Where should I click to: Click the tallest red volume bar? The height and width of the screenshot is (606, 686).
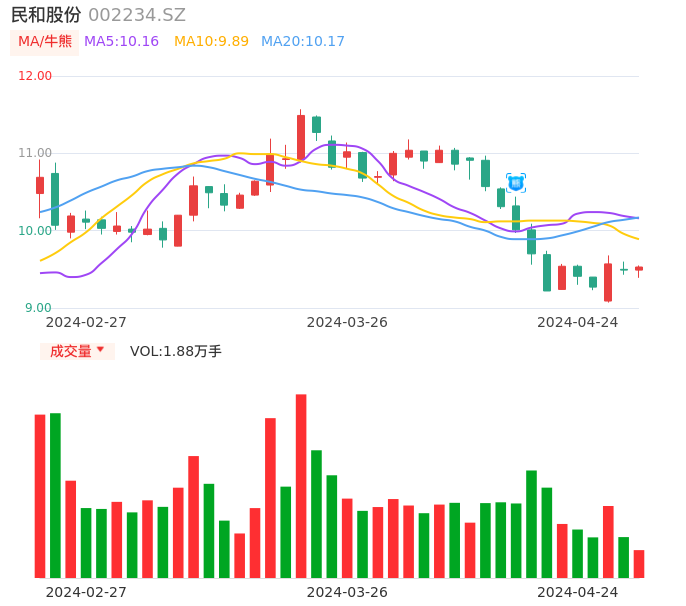point(301,485)
